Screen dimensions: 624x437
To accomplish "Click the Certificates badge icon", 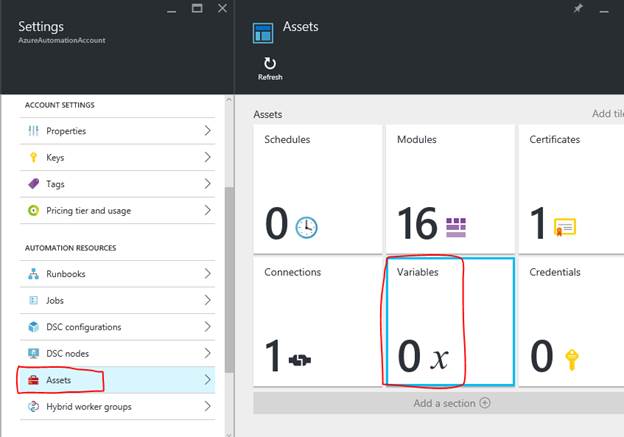I will (565, 227).
